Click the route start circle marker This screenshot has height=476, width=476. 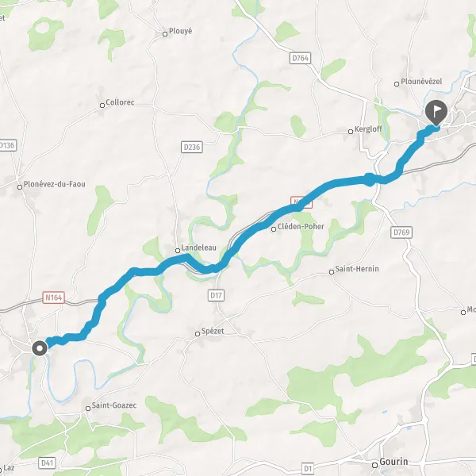(x=40, y=348)
